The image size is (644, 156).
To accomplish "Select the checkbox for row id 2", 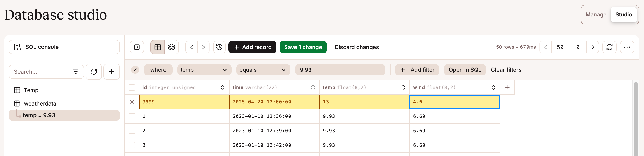I will 132,131.
